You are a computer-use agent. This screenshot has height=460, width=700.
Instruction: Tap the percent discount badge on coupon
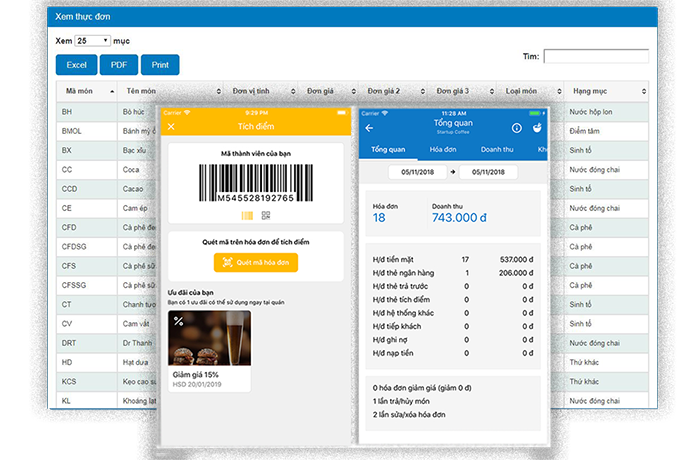(178, 321)
